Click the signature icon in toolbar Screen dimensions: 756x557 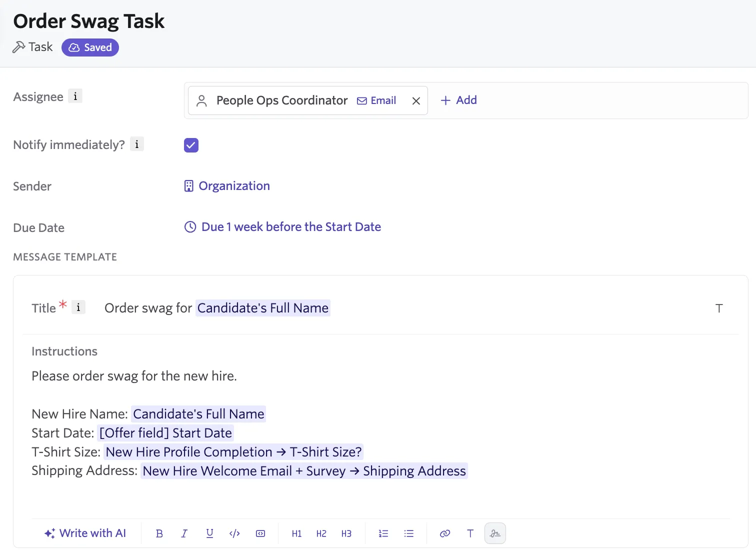495,533
